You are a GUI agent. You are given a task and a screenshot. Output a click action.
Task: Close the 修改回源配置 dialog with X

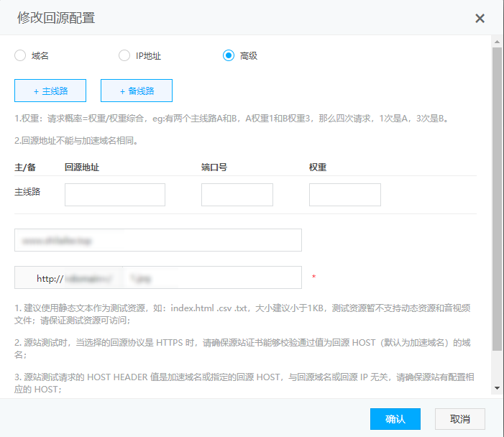[480, 18]
